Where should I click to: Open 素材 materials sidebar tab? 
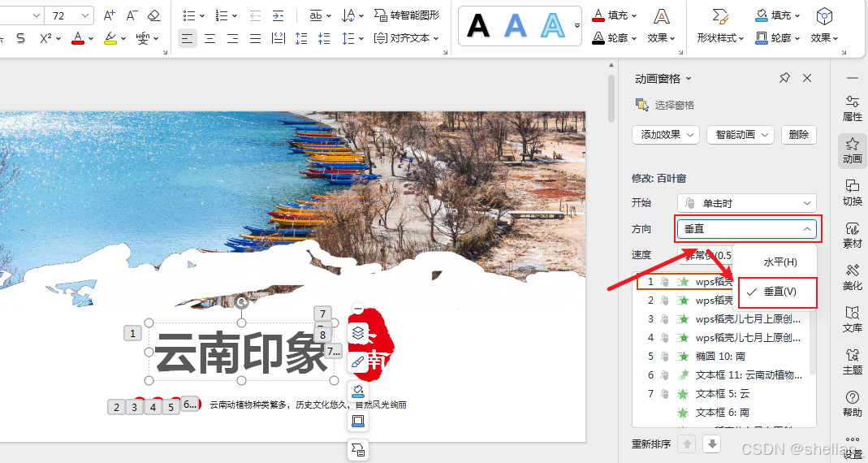tap(852, 235)
